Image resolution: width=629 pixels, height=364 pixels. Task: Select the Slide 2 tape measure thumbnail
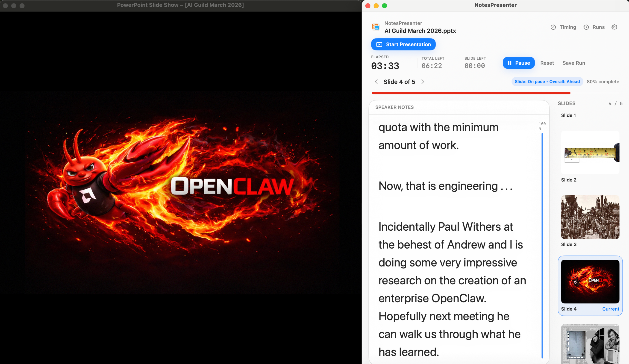pos(590,152)
